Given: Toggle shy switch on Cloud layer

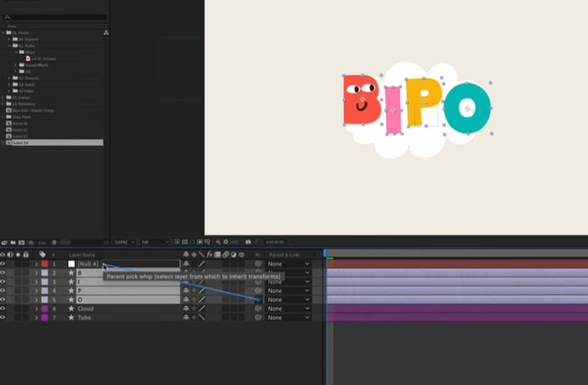Looking at the screenshot, I should tap(186, 308).
